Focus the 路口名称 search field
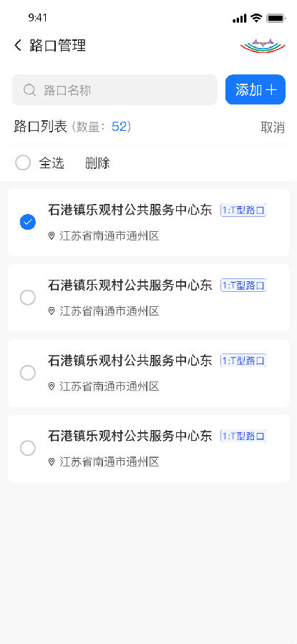 click(115, 89)
